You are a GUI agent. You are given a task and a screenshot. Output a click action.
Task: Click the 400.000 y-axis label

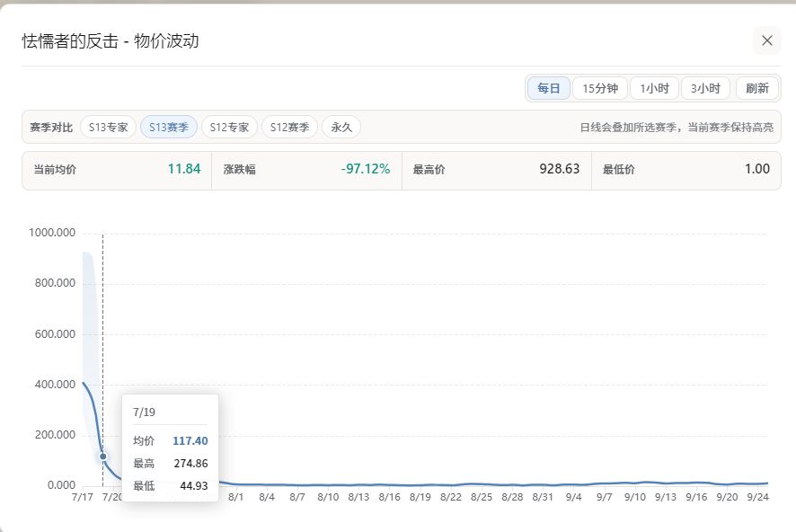pyautogui.click(x=55, y=385)
